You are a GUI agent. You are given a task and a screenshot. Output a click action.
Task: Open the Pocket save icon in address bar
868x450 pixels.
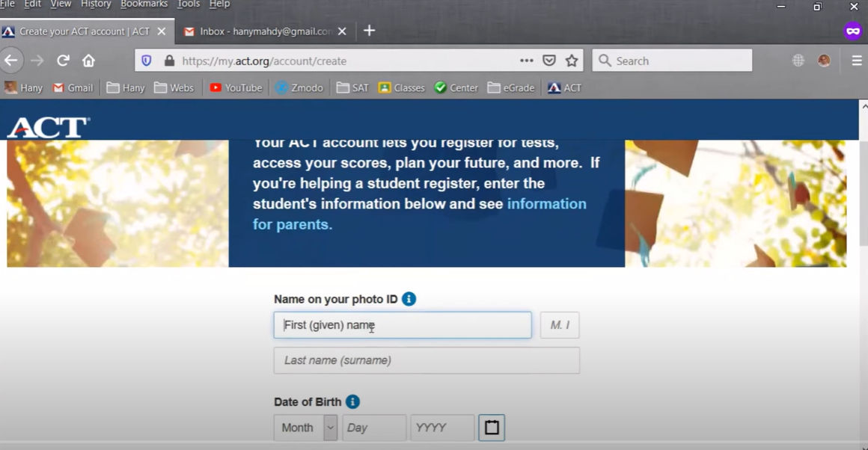[549, 61]
